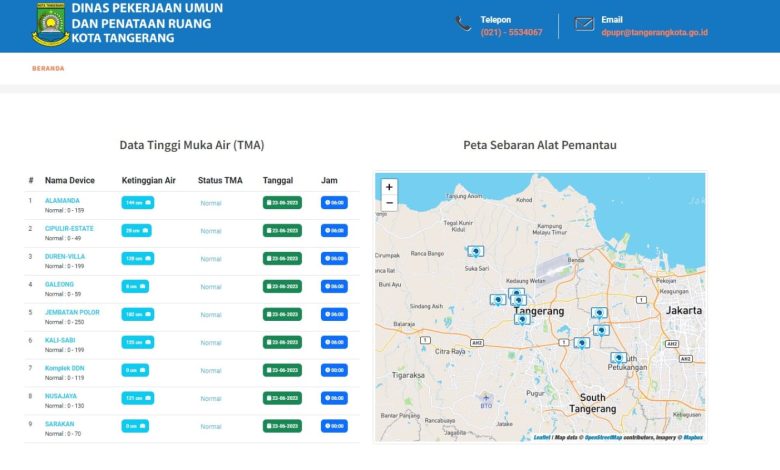Open the DUREN-VILLA device link
780x470 pixels.
[x=65, y=256]
